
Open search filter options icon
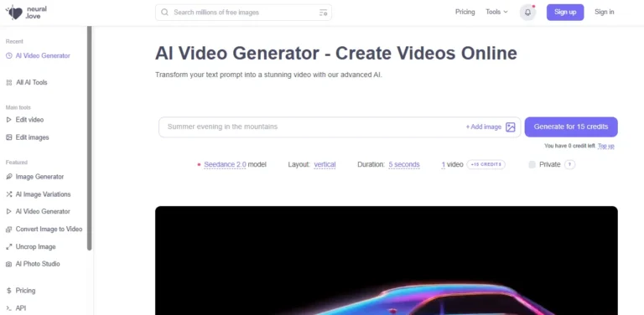pyautogui.click(x=323, y=13)
